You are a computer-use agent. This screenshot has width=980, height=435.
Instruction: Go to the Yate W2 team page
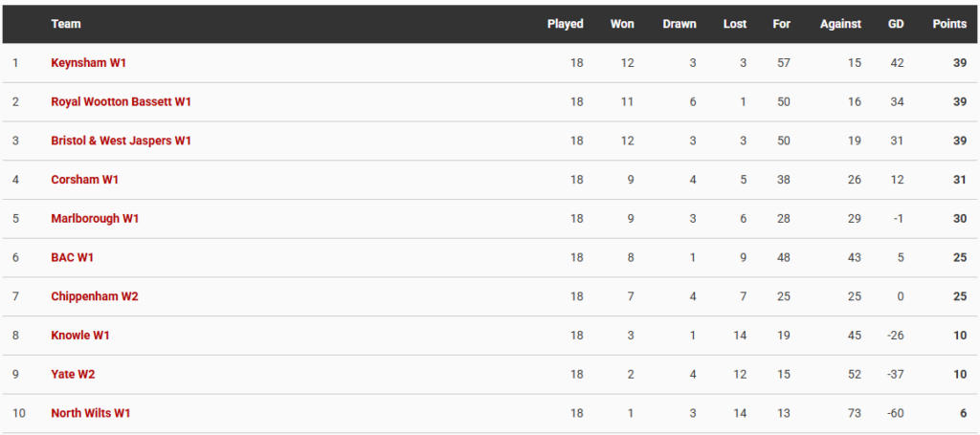coord(73,375)
